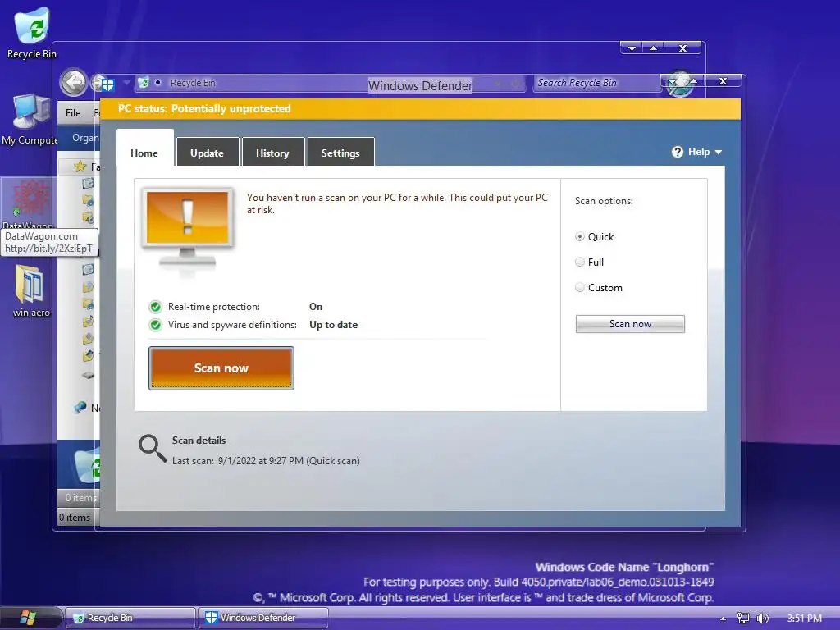Click the Last scan date text
This screenshot has height=630, width=840.
coord(266,461)
